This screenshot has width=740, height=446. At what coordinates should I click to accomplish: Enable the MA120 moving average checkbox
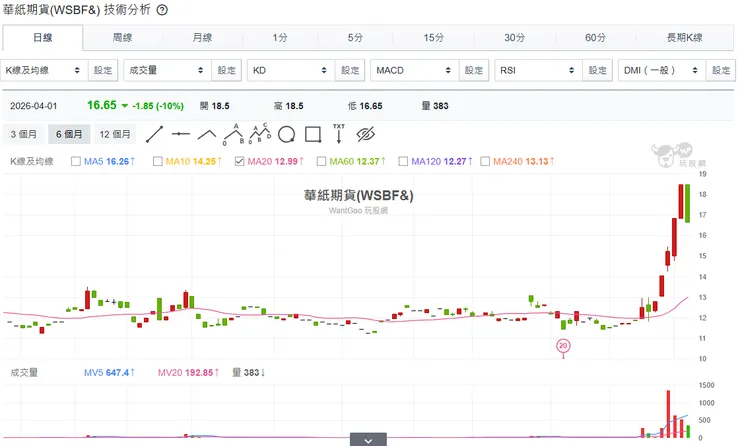click(x=403, y=161)
